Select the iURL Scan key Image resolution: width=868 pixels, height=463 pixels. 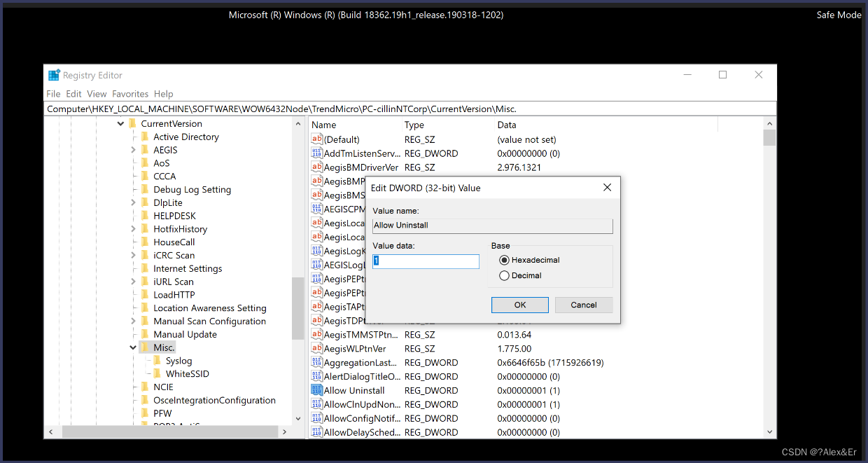pyautogui.click(x=174, y=282)
